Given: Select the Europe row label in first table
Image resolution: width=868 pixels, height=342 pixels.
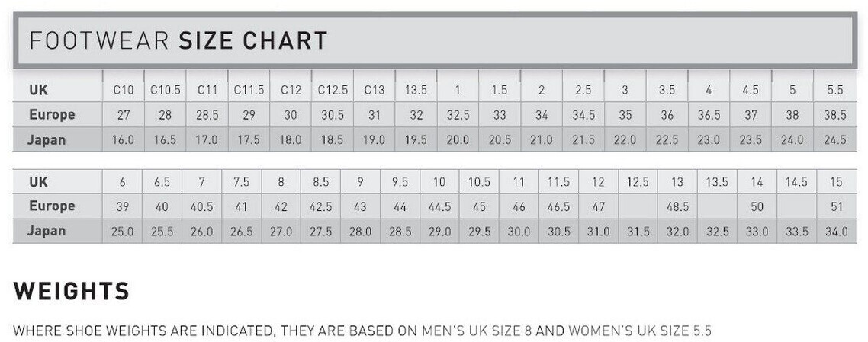Looking at the screenshot, I should point(51,114).
